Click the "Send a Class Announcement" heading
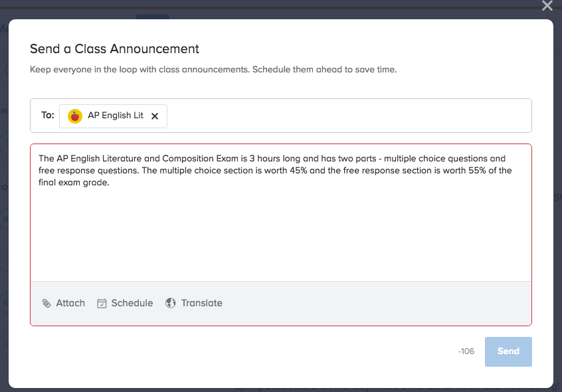 (115, 49)
